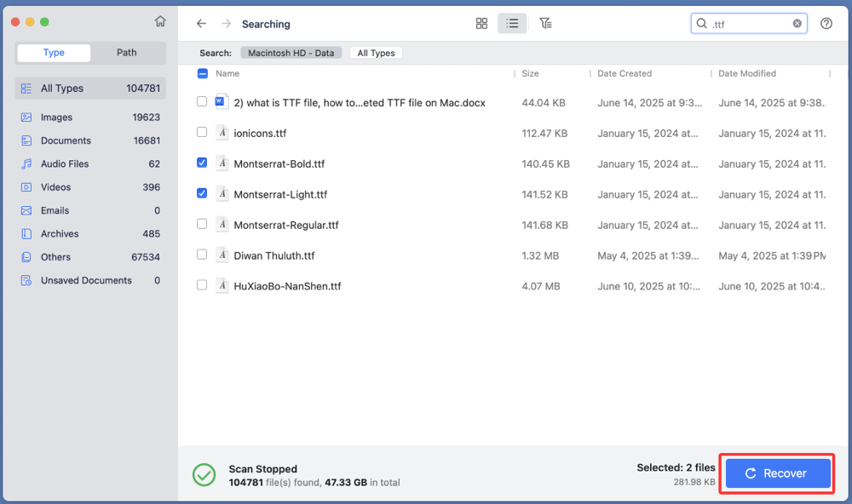Open the filter options
This screenshot has width=852, height=504.
coord(546,23)
